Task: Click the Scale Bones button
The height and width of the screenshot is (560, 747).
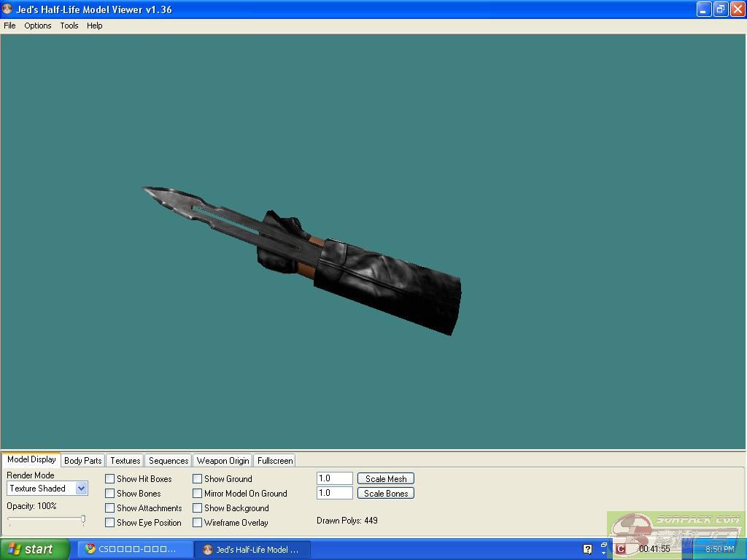Action: [386, 494]
